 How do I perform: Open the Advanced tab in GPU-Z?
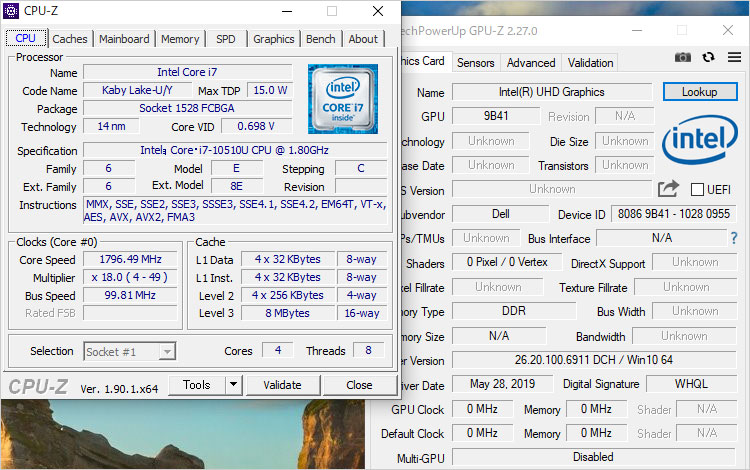point(531,63)
